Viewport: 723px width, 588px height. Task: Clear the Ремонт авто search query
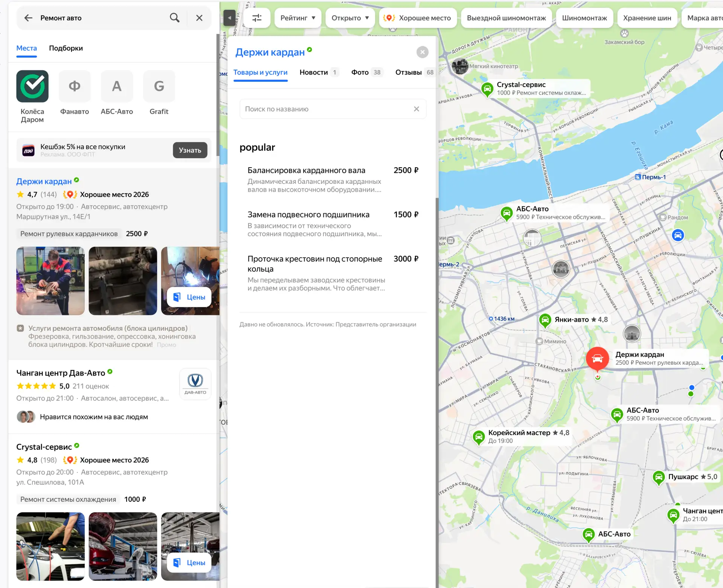pyautogui.click(x=199, y=18)
